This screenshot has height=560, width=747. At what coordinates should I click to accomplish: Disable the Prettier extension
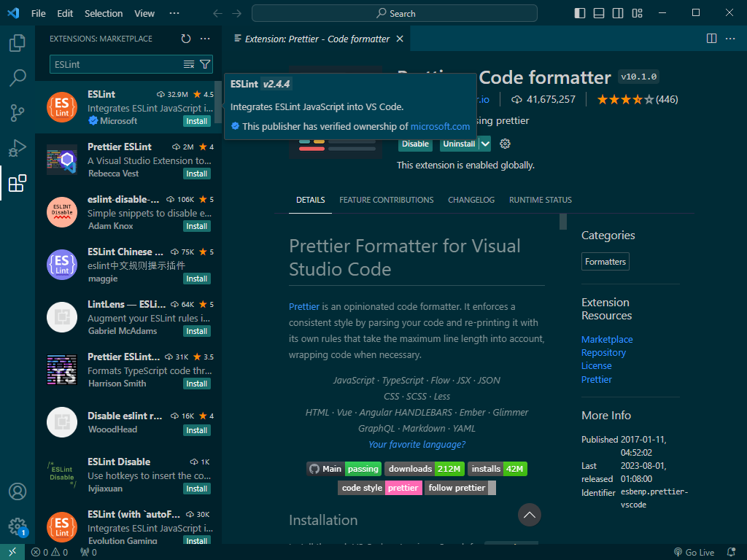415,144
